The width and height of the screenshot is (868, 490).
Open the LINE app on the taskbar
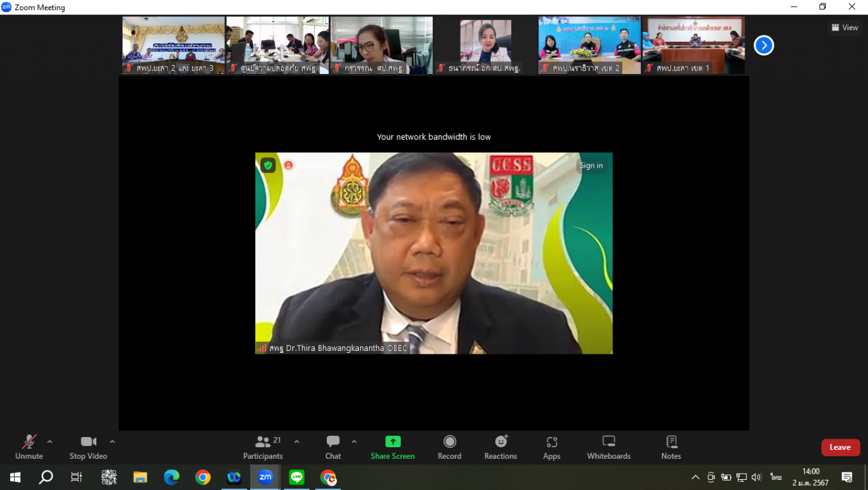296,477
